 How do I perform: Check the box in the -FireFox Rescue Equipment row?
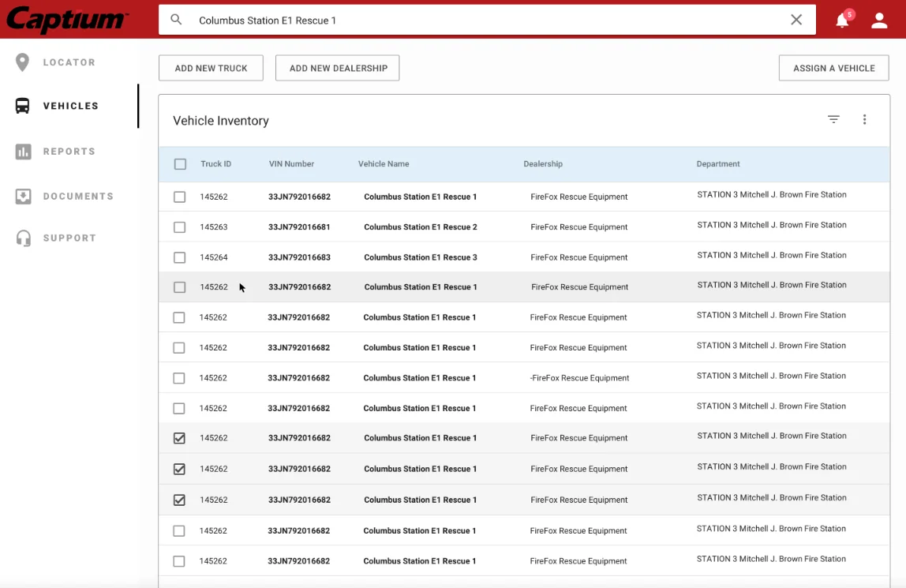[179, 378]
